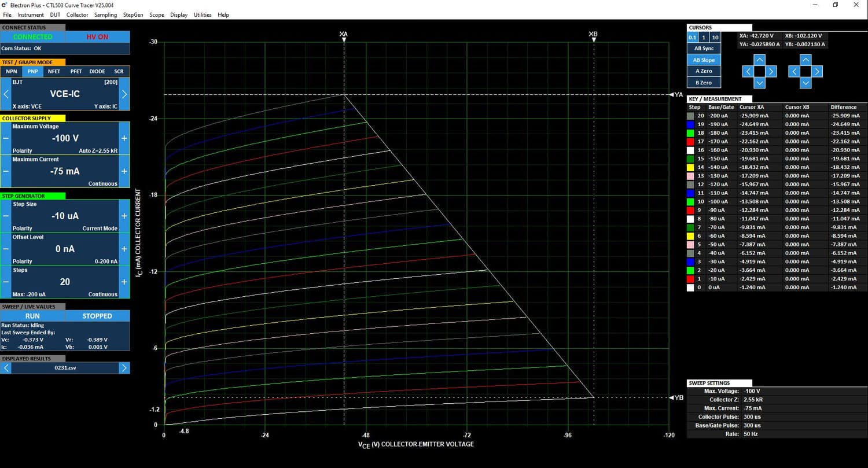Decrease Step Size with minus button

6,216
